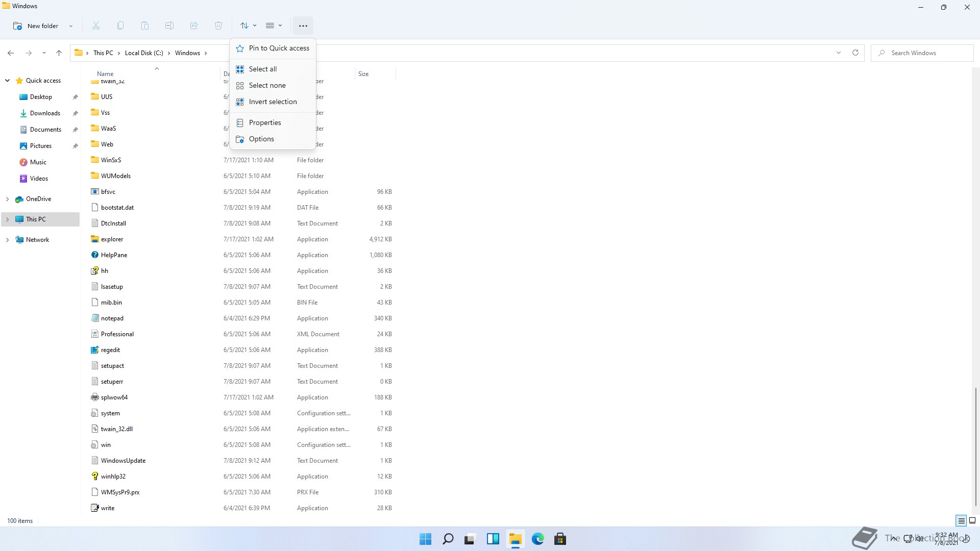Expand the Network tree node
Viewport: 980px width, 551px height.
click(7, 240)
